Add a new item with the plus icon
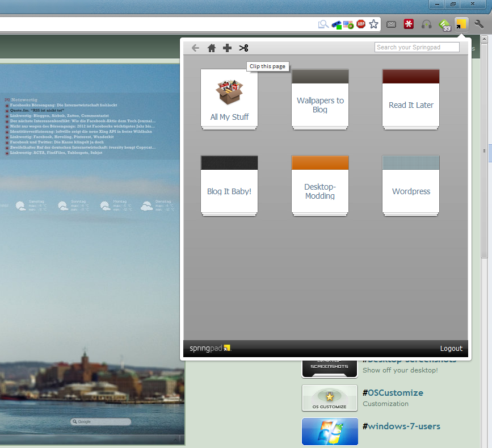Image resolution: width=492 pixels, height=448 pixels. (x=227, y=48)
